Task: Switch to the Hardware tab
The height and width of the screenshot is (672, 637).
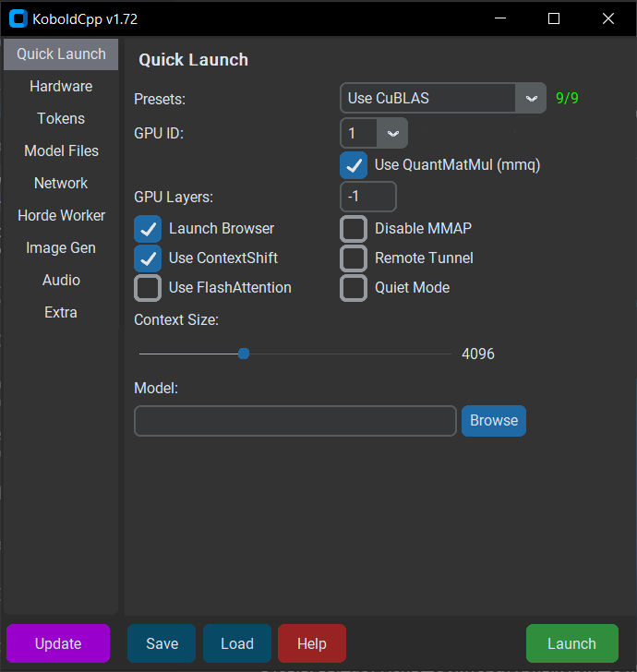Action: (61, 87)
